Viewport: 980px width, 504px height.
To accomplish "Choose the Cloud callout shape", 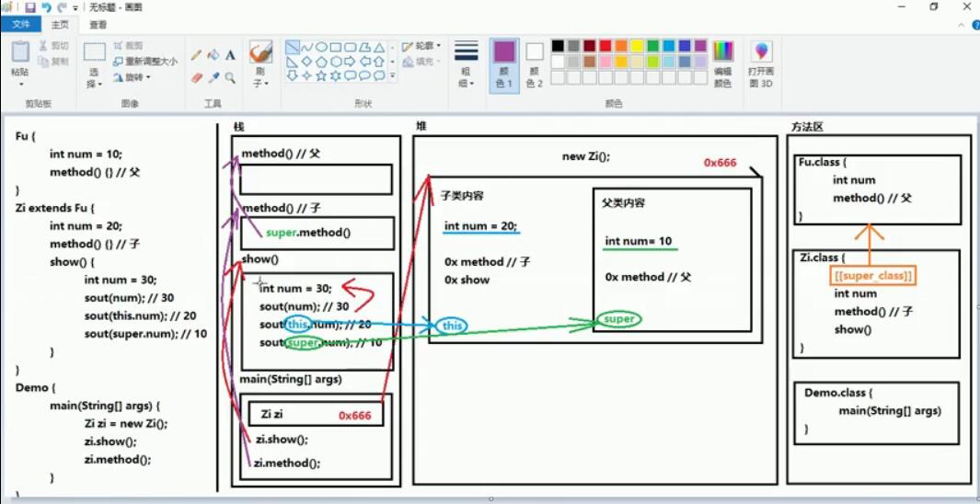I will coord(379,75).
